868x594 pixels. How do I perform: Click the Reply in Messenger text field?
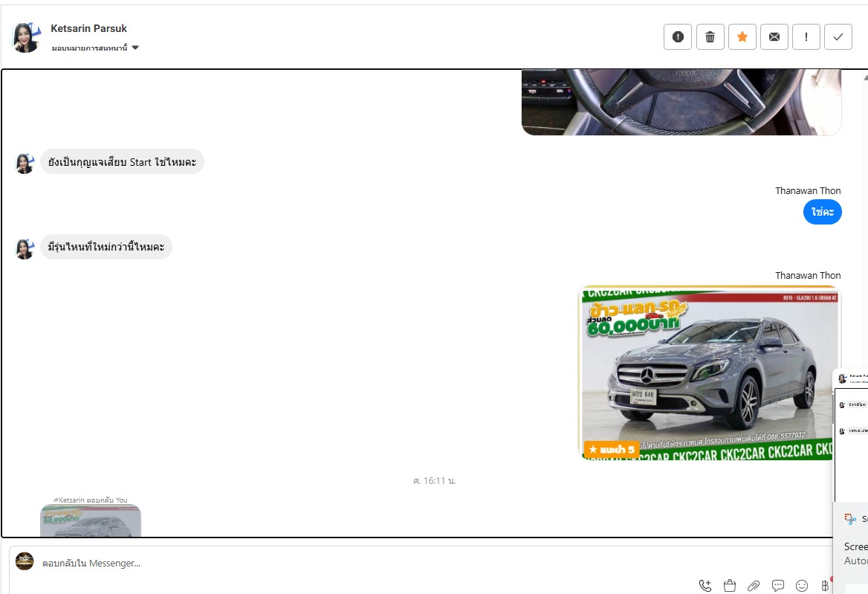tap(372, 564)
